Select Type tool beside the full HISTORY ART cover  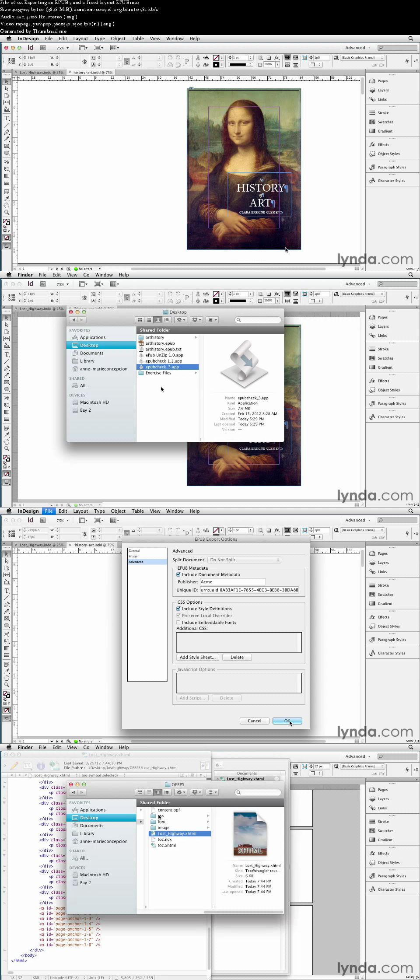(7, 118)
